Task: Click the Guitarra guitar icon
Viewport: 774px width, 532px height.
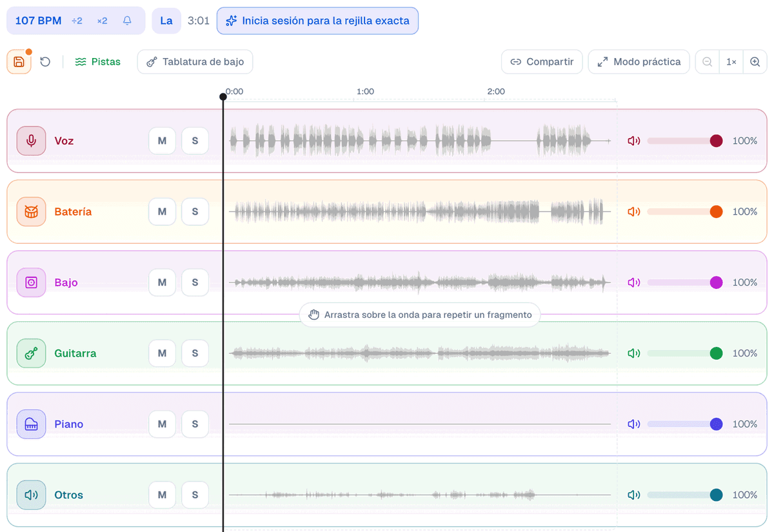Action: (31, 353)
